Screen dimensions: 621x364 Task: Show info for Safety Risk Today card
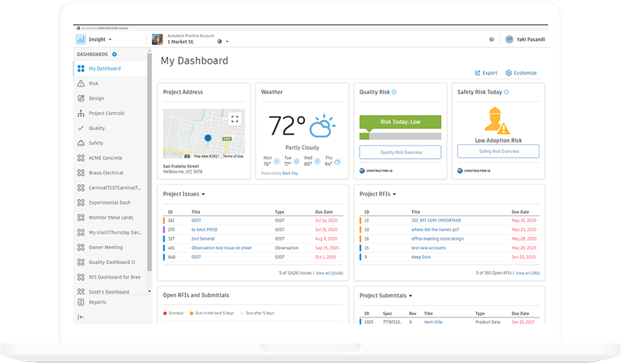coord(507,92)
